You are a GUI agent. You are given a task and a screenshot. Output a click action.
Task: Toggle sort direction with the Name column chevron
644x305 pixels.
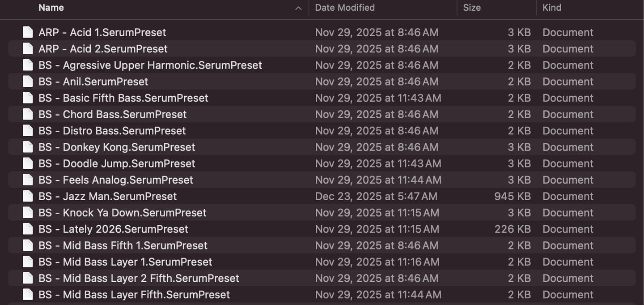298,8
